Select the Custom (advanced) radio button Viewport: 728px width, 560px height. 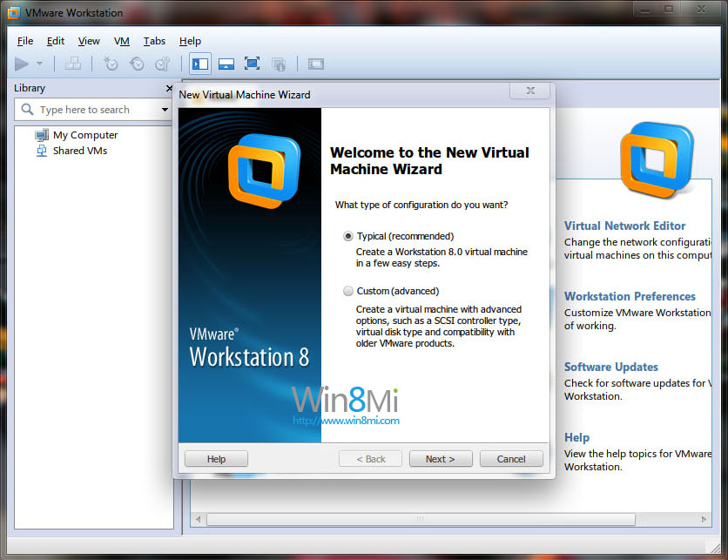coord(349,291)
